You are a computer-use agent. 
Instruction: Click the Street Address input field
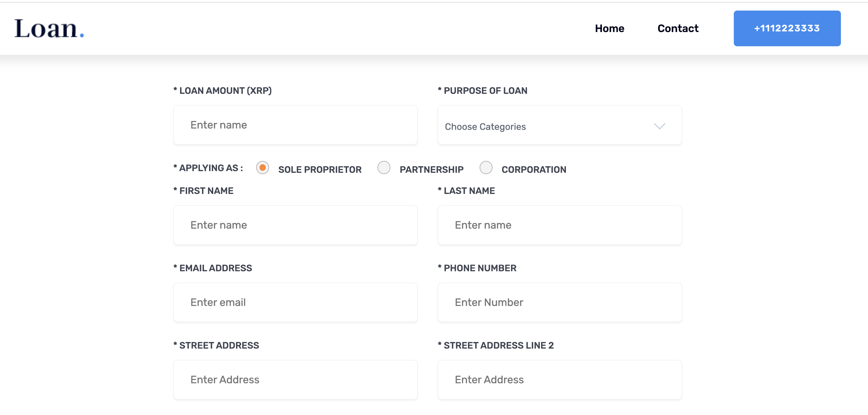[295, 380]
